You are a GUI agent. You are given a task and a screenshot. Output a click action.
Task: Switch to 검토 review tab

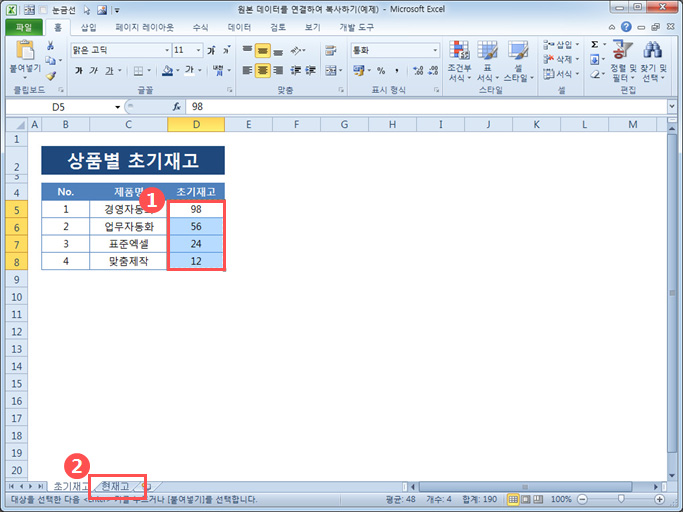278,27
